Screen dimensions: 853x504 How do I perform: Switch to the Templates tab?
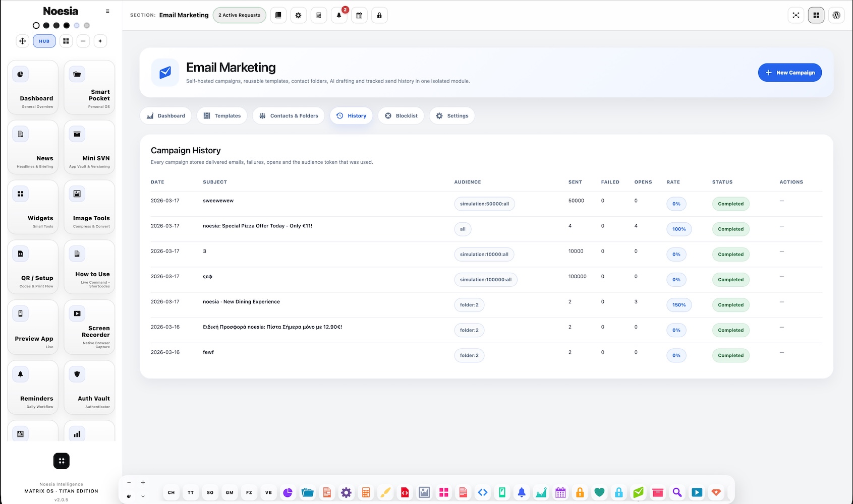pos(222,116)
